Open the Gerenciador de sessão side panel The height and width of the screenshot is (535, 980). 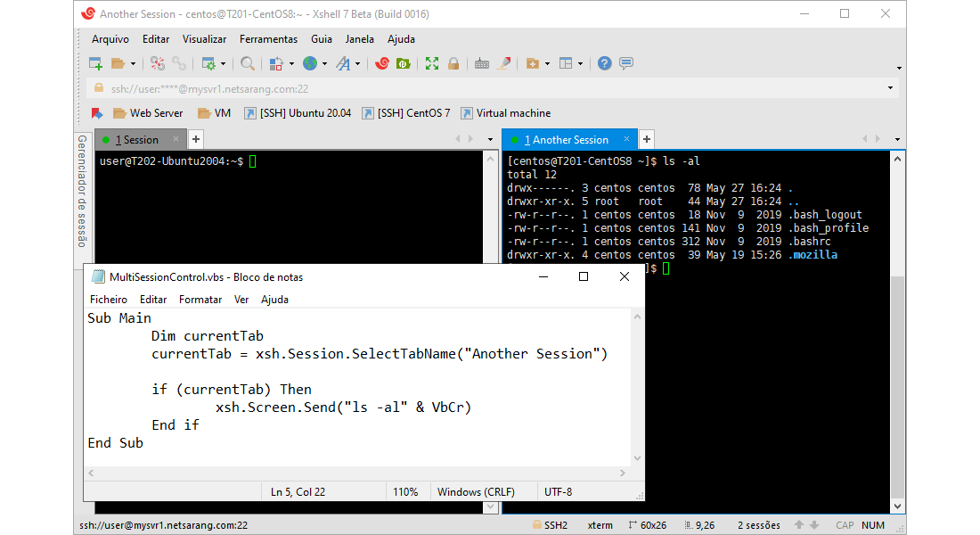coord(82,192)
